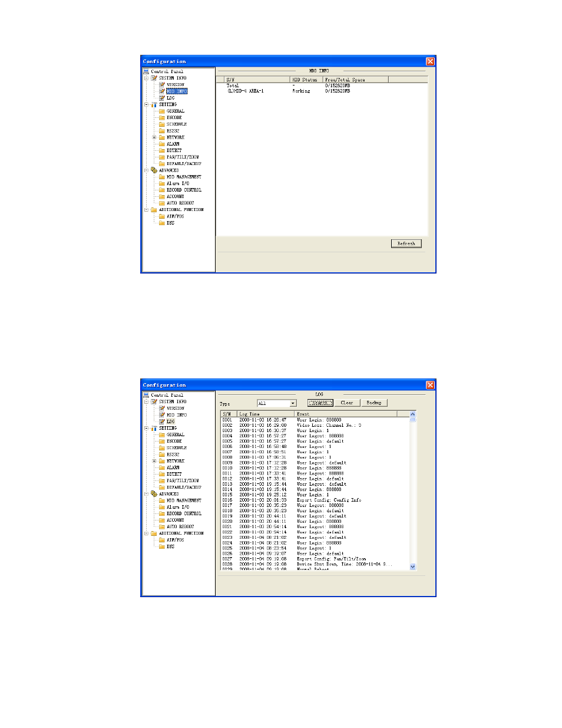Open DETECT in LOG window tree

174,474
